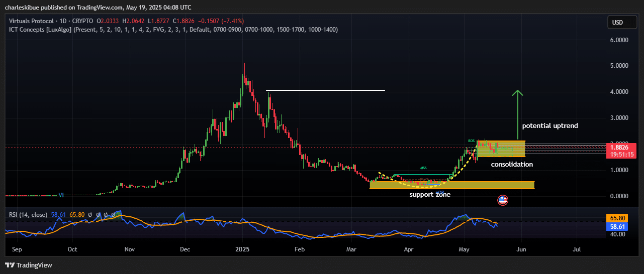Click the Nov label on time axis
The image size is (644, 274).
pos(130,249)
